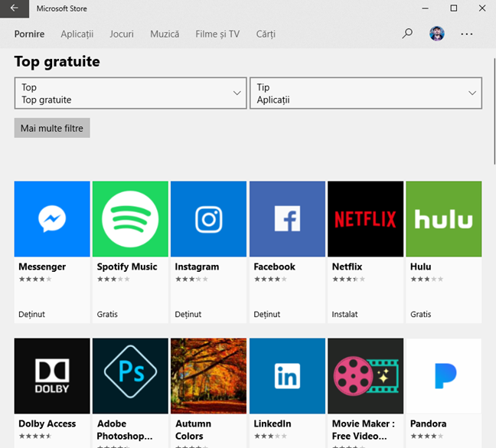Click the Movie Maker : Free Video... title

point(363,430)
